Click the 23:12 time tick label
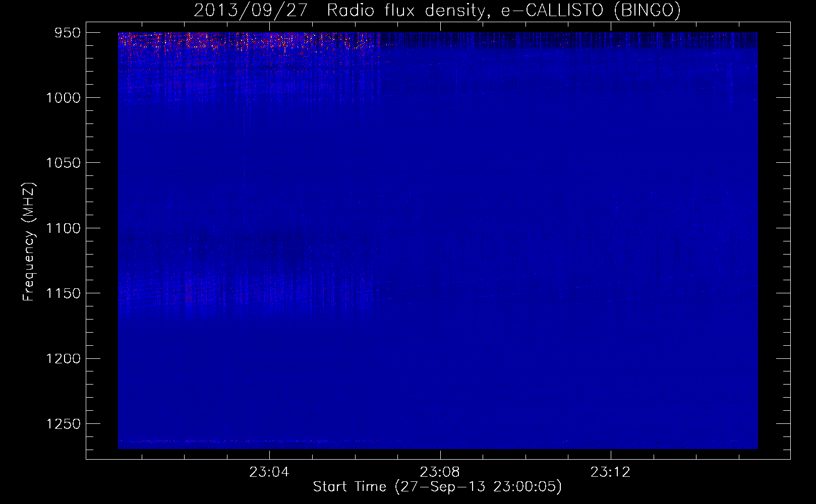 [x=611, y=472]
